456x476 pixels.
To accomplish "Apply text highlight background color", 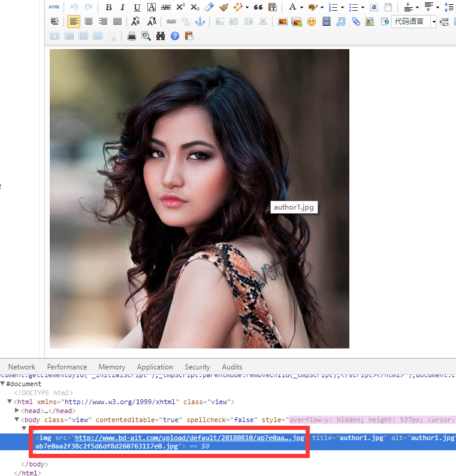I will coord(312,7).
